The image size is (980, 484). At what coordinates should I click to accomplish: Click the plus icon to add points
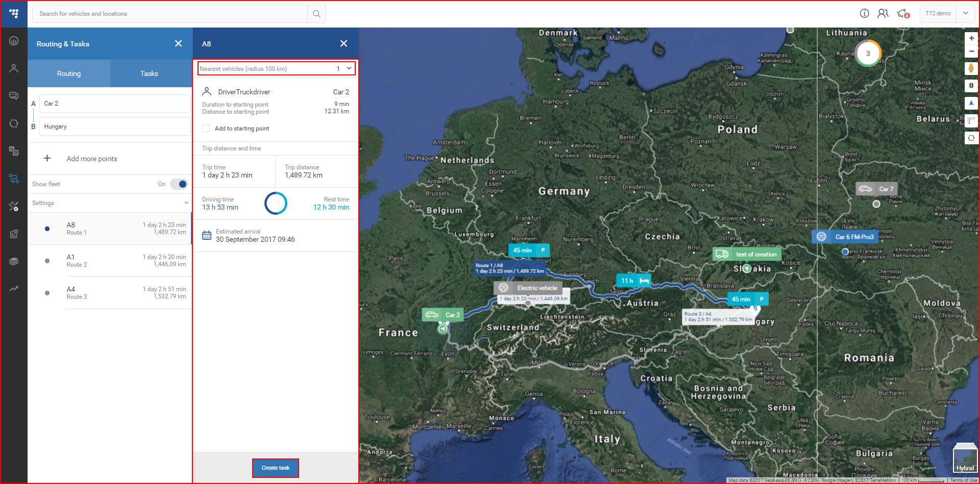[x=47, y=158]
